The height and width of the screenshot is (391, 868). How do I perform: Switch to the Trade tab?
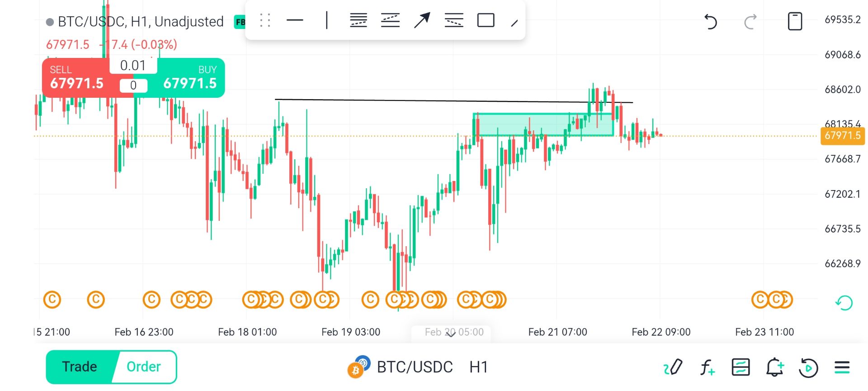[80, 367]
